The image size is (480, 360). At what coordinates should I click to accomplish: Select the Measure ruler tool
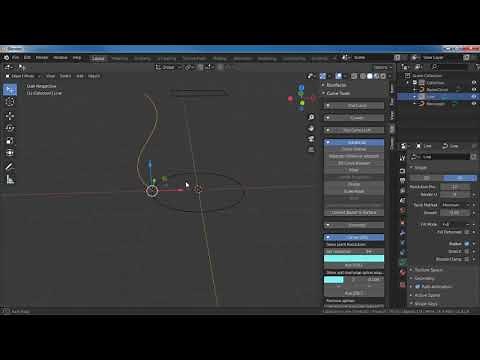[x=10, y=180]
